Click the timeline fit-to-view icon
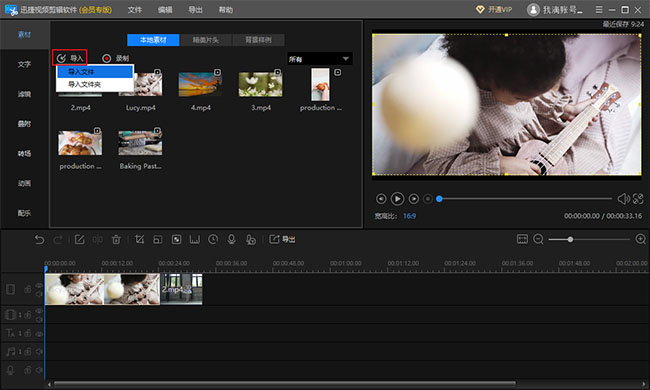This screenshot has width=650, height=390. click(522, 239)
